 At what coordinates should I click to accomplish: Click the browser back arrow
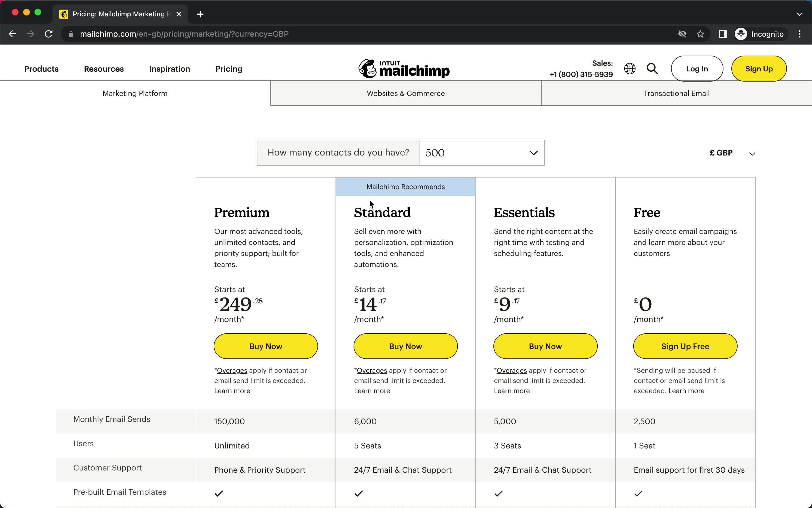pos(12,34)
